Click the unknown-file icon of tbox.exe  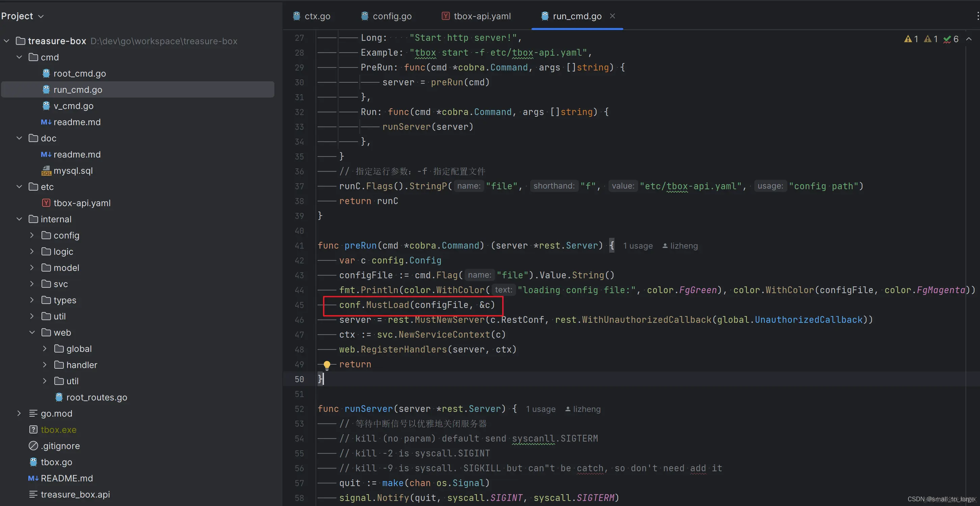(x=33, y=429)
